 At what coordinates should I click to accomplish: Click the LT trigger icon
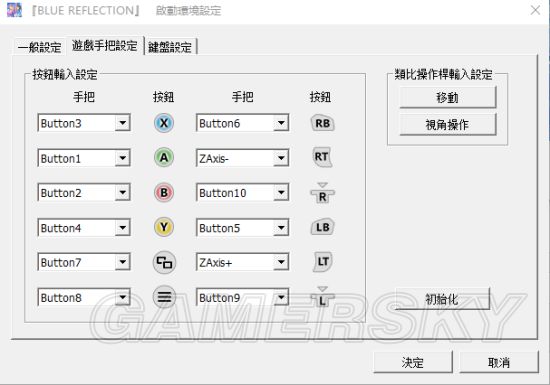[x=322, y=262]
